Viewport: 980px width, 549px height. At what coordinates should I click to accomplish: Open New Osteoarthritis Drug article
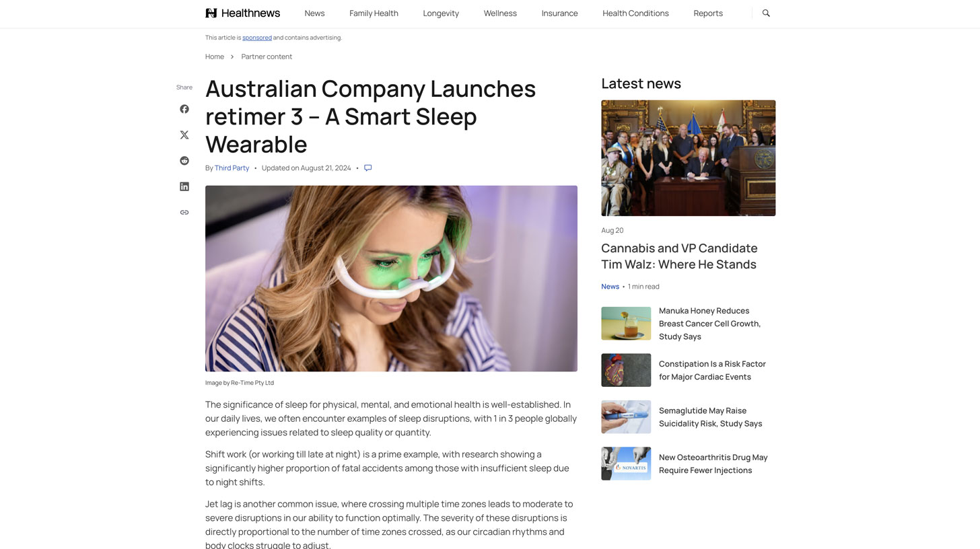(x=713, y=464)
